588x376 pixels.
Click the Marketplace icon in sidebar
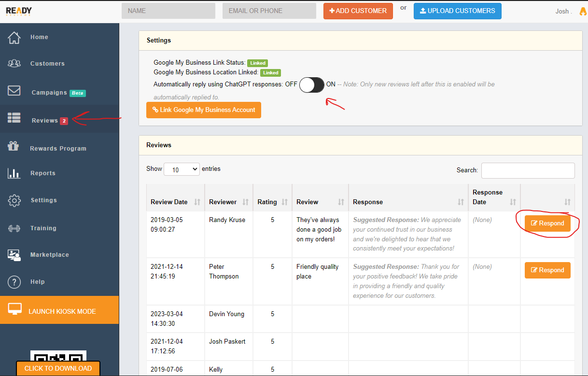14,255
